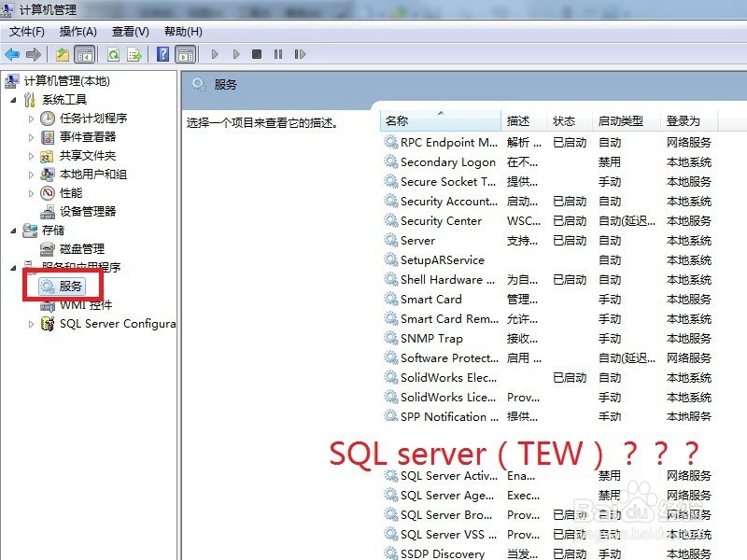
Task: Click the Back arrow toolbar button
Action: click(12, 54)
